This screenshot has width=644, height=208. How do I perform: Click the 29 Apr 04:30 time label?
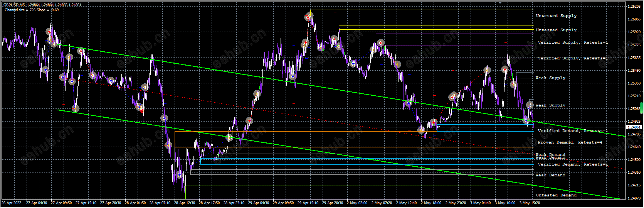[x=259, y=203]
